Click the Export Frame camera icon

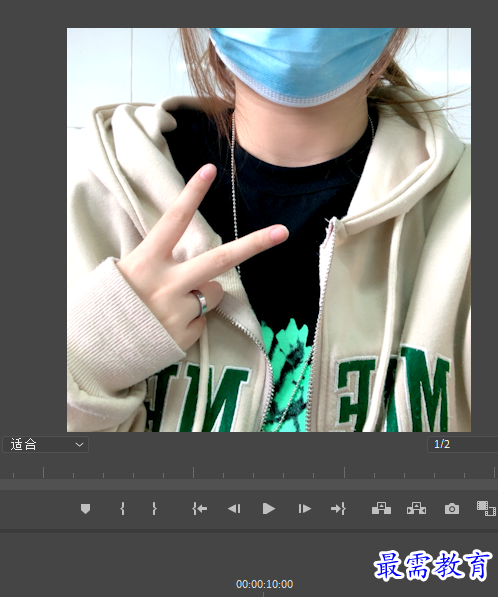click(x=452, y=509)
